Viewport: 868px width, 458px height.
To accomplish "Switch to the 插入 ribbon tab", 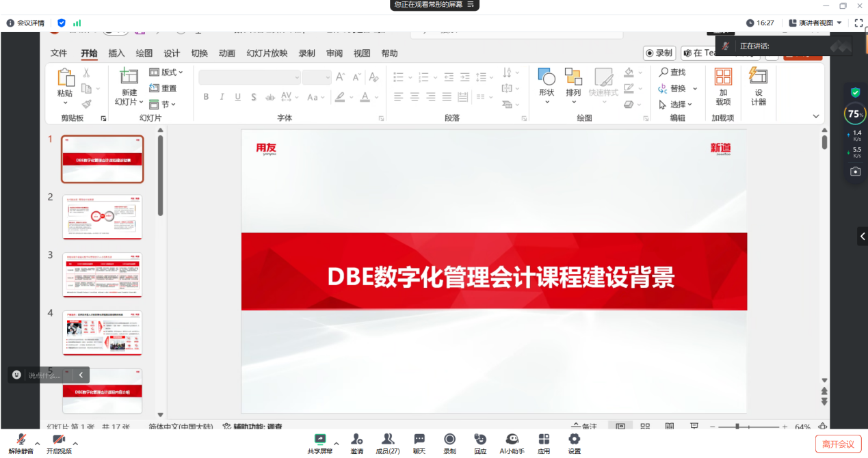I will (116, 53).
